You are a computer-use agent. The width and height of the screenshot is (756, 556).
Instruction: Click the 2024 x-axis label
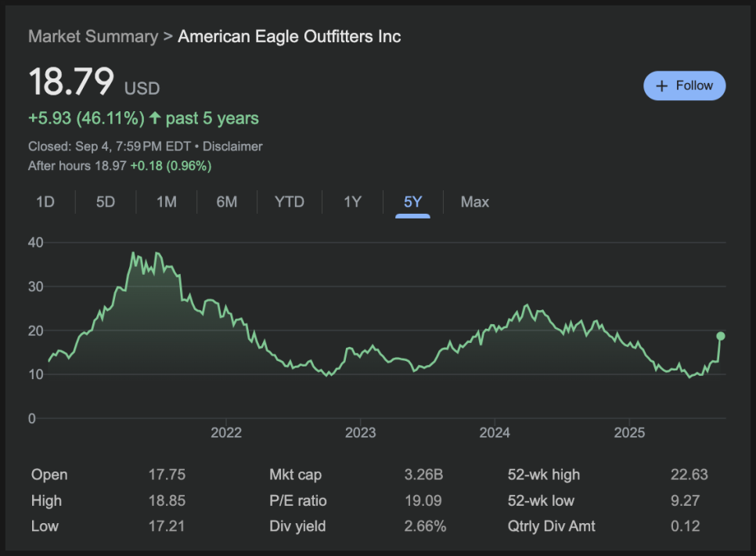click(495, 432)
